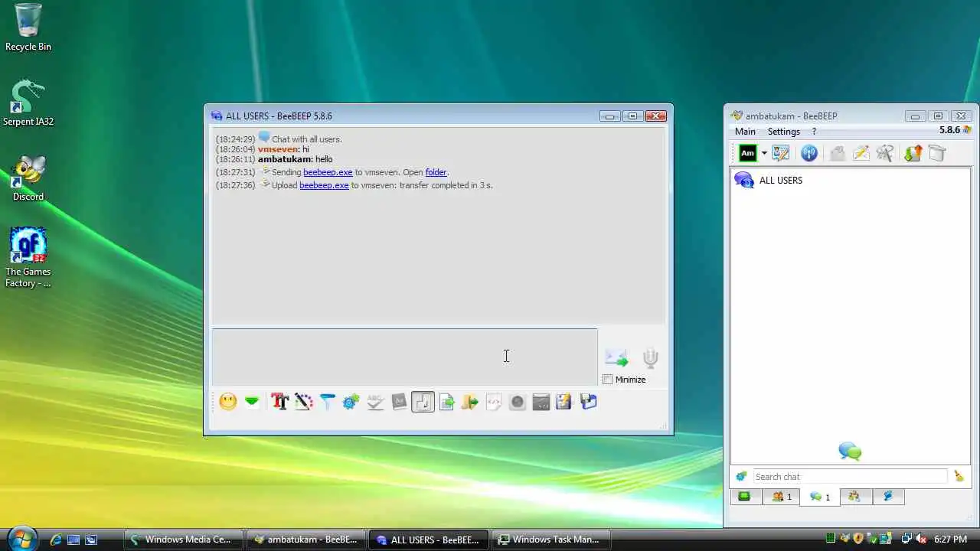Click the green 'Am' user avatar button
The image size is (980, 551).
[747, 153]
